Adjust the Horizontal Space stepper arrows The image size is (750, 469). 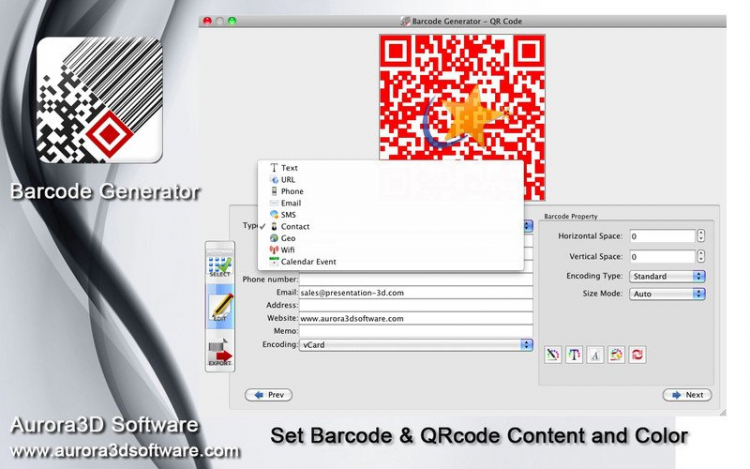coord(701,236)
